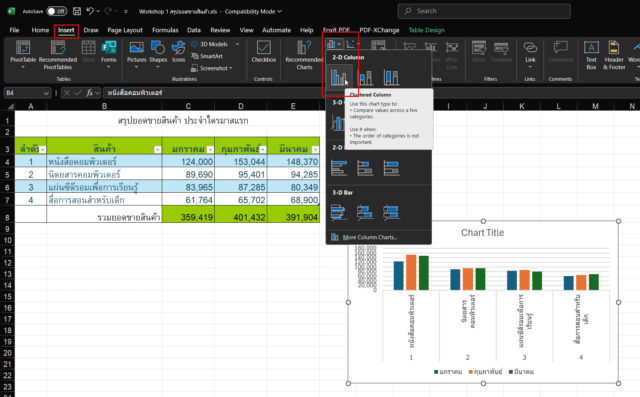
Task: Select the 100% Stacked Column chart type
Action: click(x=391, y=77)
